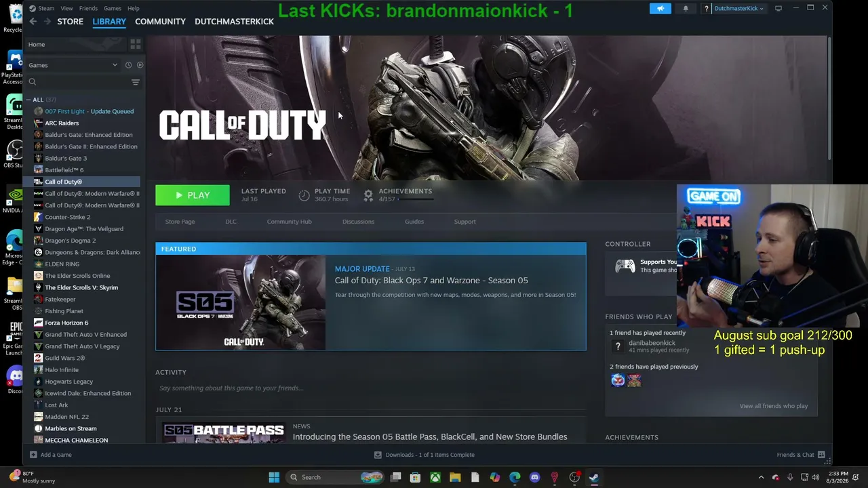Click the green PLAY button
This screenshot has height=488, width=868.
[x=193, y=195]
